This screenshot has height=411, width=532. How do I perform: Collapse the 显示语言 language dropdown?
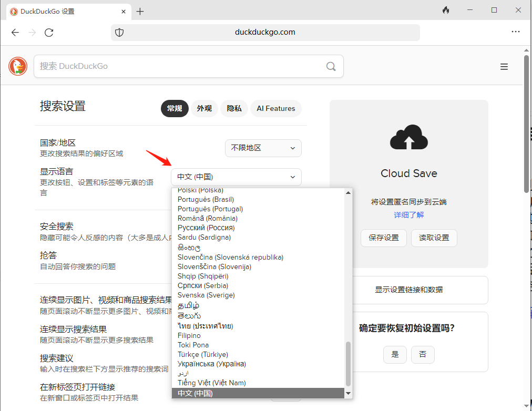(x=236, y=177)
